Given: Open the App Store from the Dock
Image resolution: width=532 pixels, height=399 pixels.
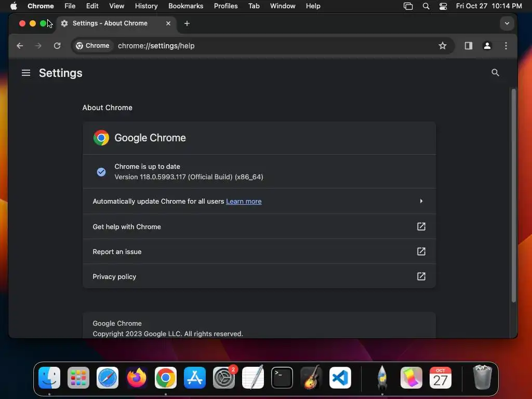Looking at the screenshot, I should [195, 378].
